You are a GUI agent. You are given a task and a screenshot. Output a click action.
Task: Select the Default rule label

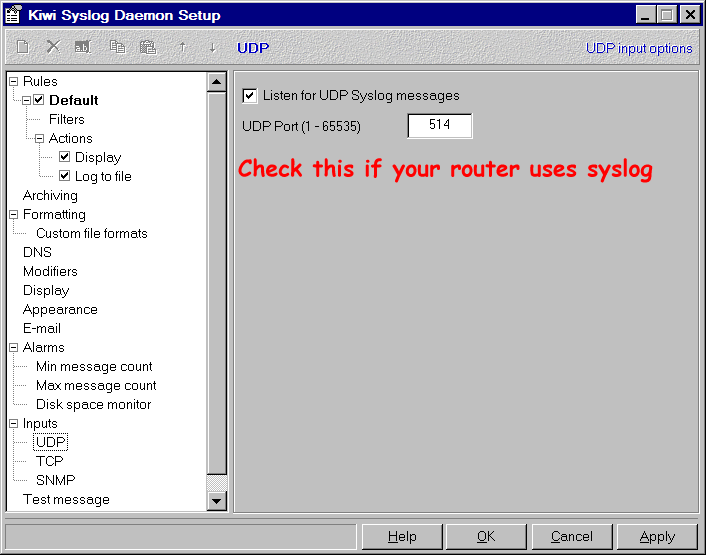coord(73,100)
